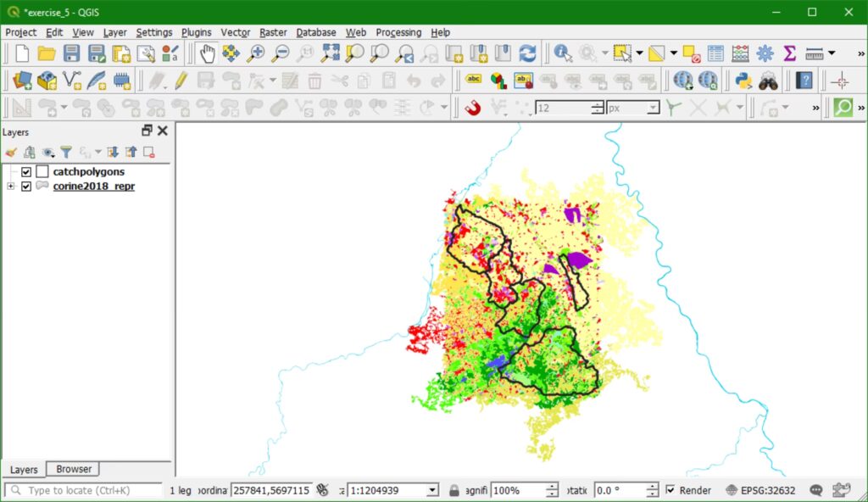This screenshot has width=868, height=502.
Task: Open the measure tool dropdown arrow
Action: [832, 53]
